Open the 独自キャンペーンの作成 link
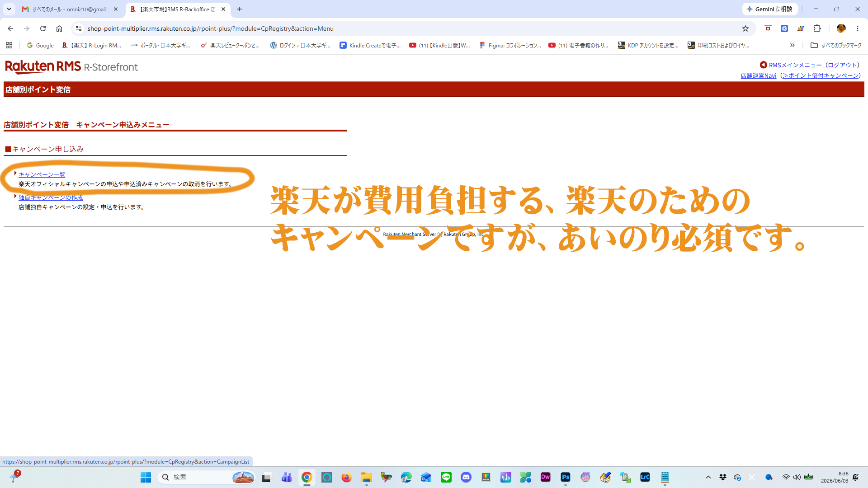The width and height of the screenshot is (868, 488). tap(51, 197)
